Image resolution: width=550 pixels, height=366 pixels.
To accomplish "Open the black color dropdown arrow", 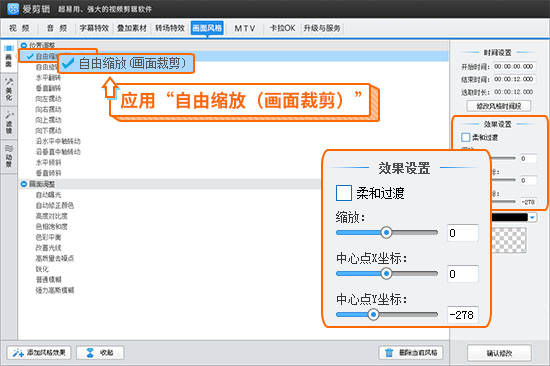I will pyautogui.click(x=532, y=218).
